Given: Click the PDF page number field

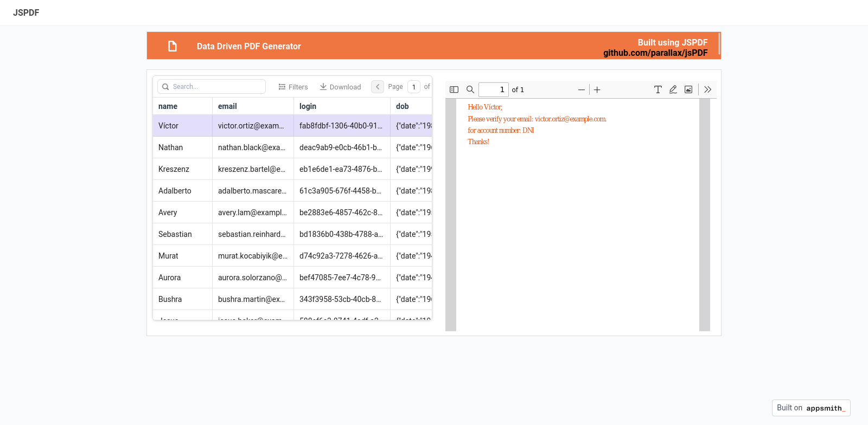Looking at the screenshot, I should (x=493, y=89).
